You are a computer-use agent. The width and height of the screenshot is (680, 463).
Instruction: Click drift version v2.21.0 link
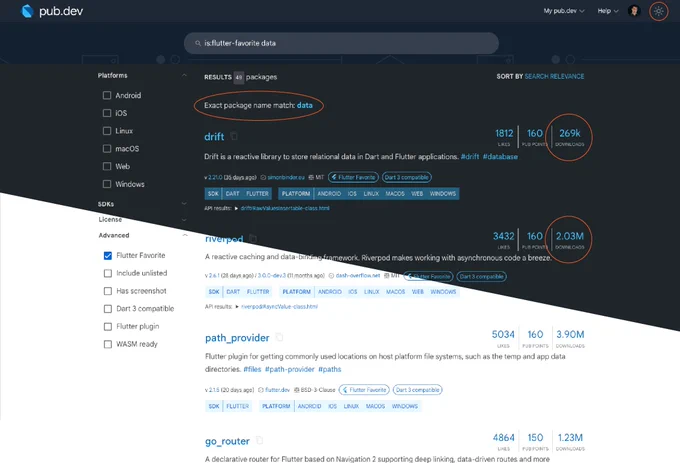pyautogui.click(x=213, y=177)
